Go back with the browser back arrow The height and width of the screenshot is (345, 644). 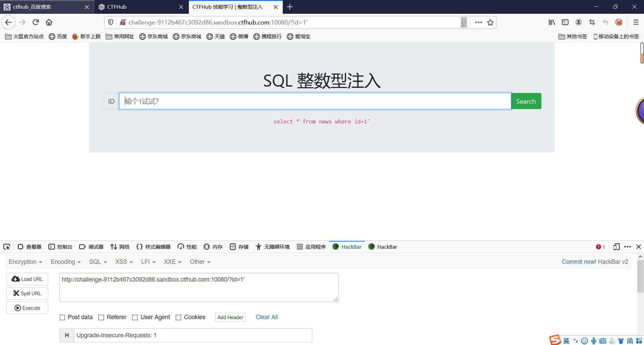(x=8, y=22)
